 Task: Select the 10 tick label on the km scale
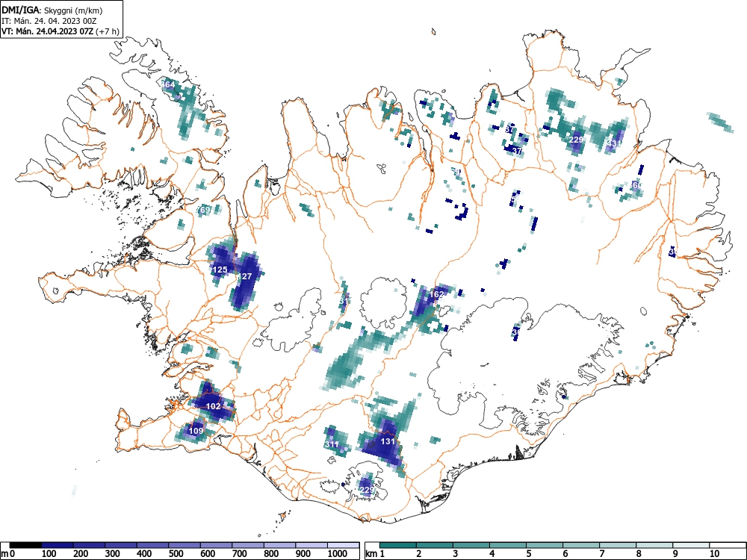[713, 553]
